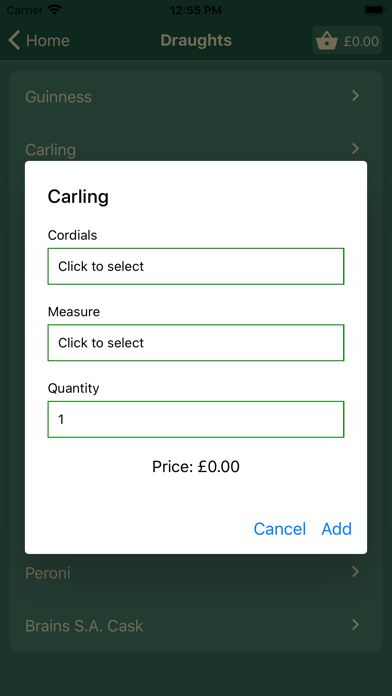Image resolution: width=392 pixels, height=696 pixels.
Task: Select the Guinness list item
Action: [196, 96]
